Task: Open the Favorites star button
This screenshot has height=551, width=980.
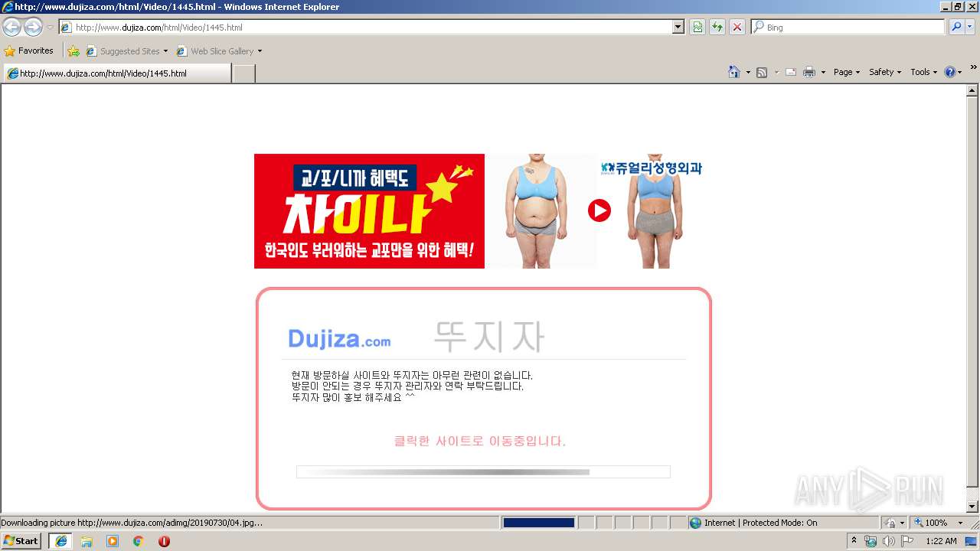Action: click(29, 51)
